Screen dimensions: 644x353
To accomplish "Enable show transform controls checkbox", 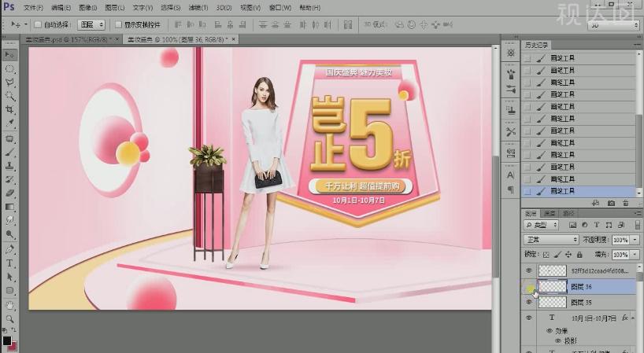I will [x=118, y=25].
